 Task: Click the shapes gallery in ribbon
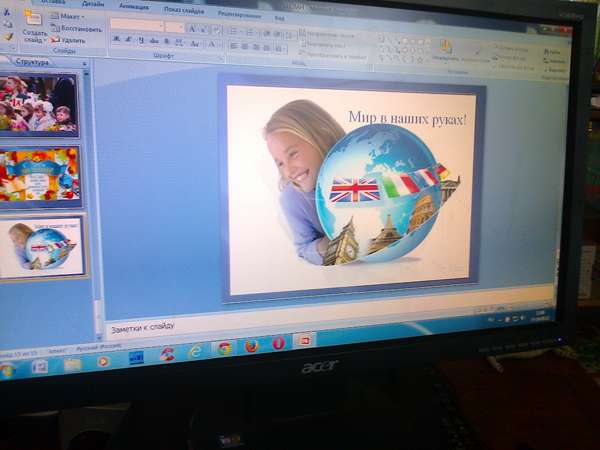(404, 50)
